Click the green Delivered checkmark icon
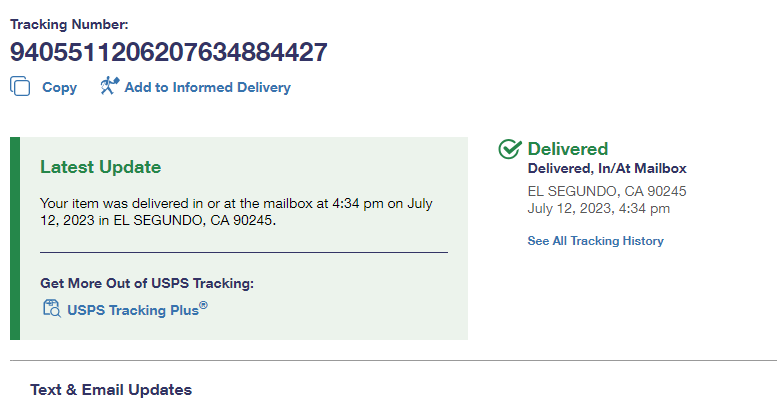Screen dimensions: 777x409 (x=509, y=149)
